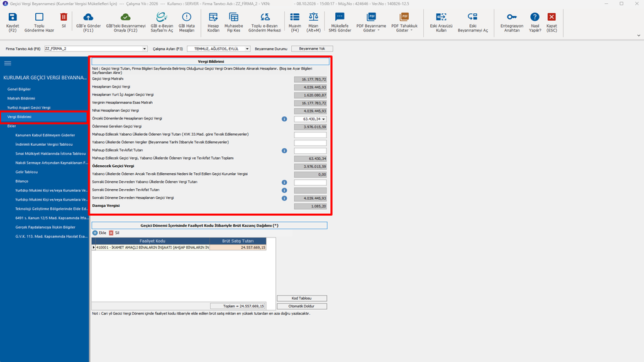Viewport: 644px width, 362px height.
Task: Click the Kod Tablosu button
Action: (x=302, y=299)
